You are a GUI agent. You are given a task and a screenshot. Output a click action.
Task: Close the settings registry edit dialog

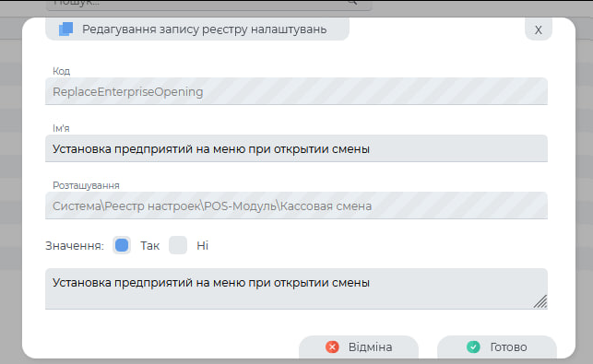point(539,29)
